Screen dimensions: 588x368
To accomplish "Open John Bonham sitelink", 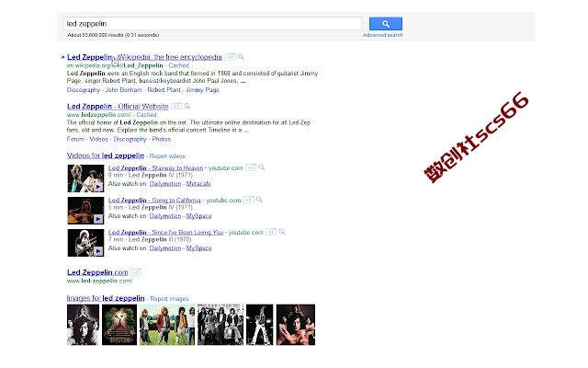I will click(124, 90).
